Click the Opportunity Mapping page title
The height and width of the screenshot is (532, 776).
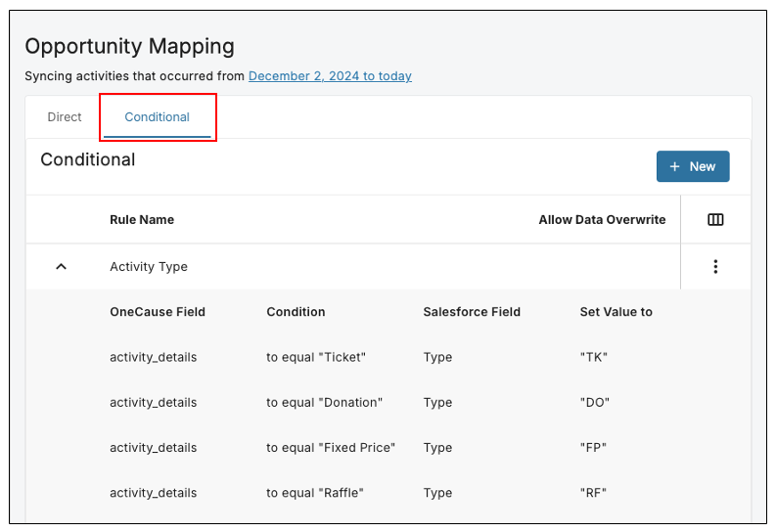coord(130,47)
